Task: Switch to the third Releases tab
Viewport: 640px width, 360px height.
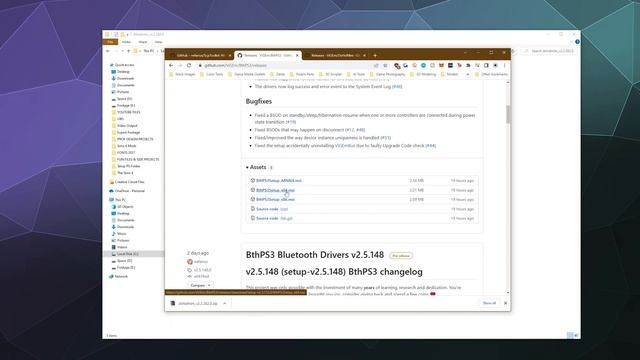Action: tap(335, 55)
